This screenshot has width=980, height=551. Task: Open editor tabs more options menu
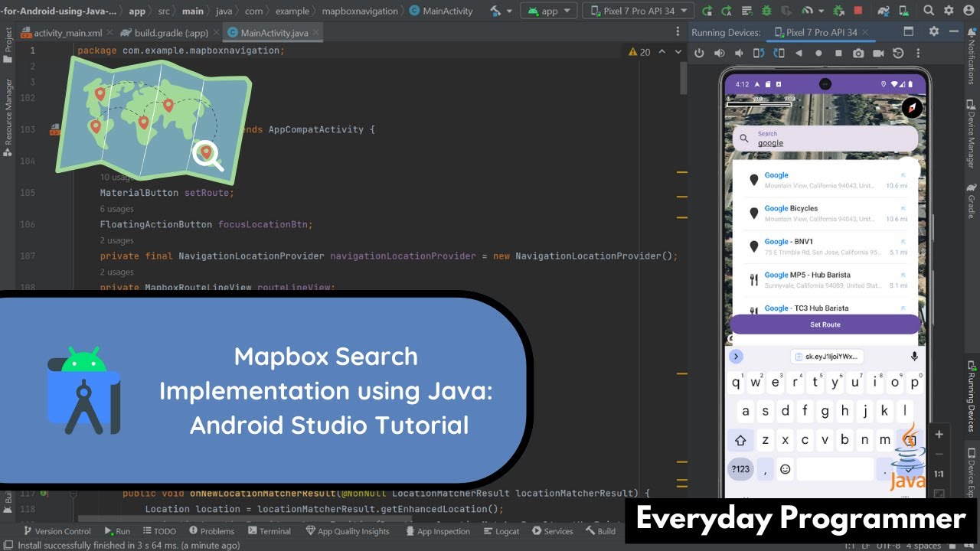(x=678, y=32)
